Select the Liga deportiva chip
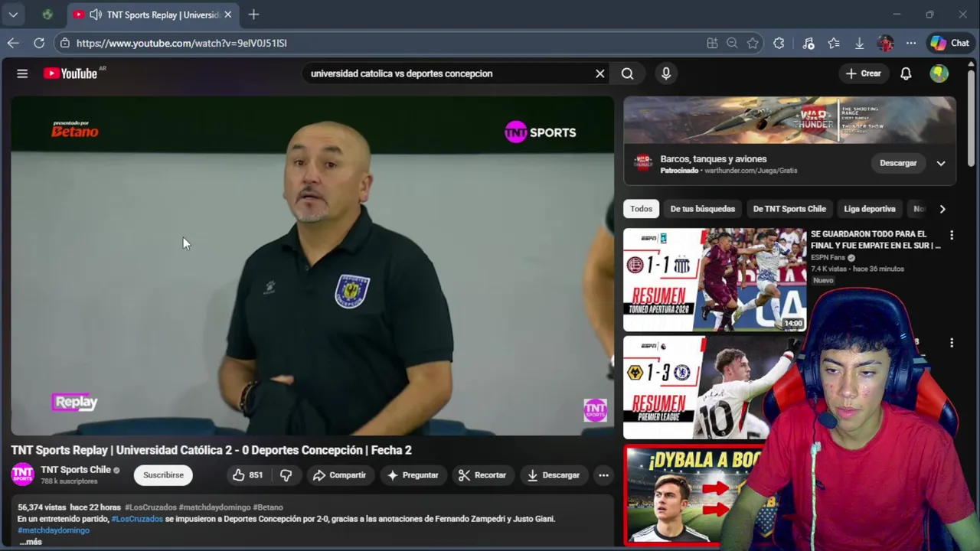 coord(870,209)
